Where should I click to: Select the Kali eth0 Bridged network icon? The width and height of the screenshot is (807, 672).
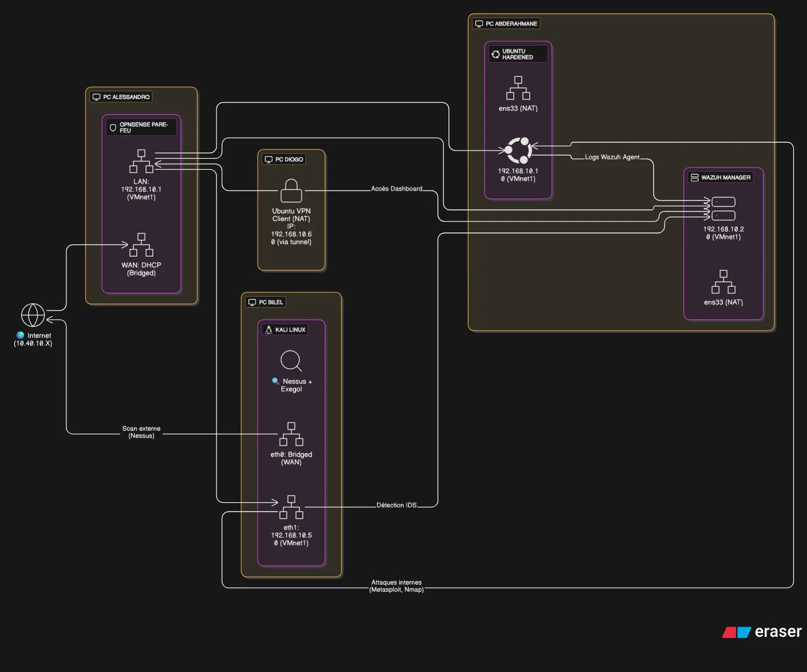pyautogui.click(x=291, y=434)
